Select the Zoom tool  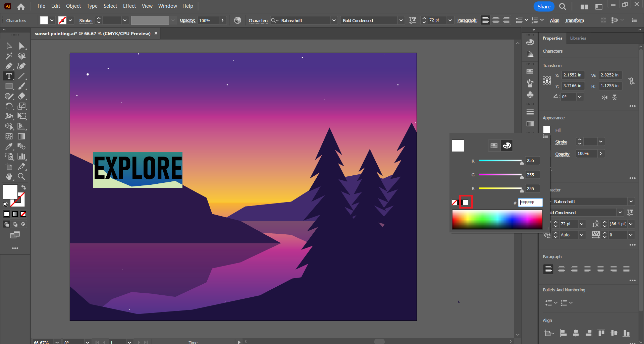(21, 176)
